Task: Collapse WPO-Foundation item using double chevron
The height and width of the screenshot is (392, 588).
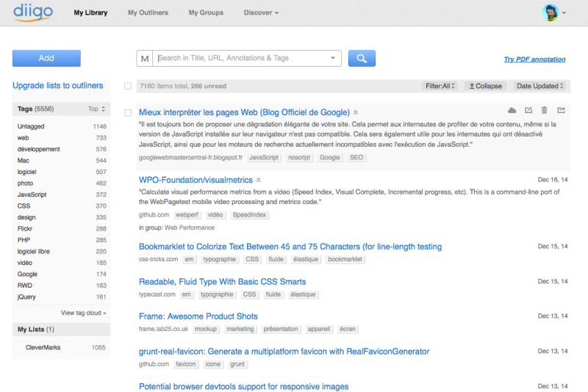Action: click(259, 180)
